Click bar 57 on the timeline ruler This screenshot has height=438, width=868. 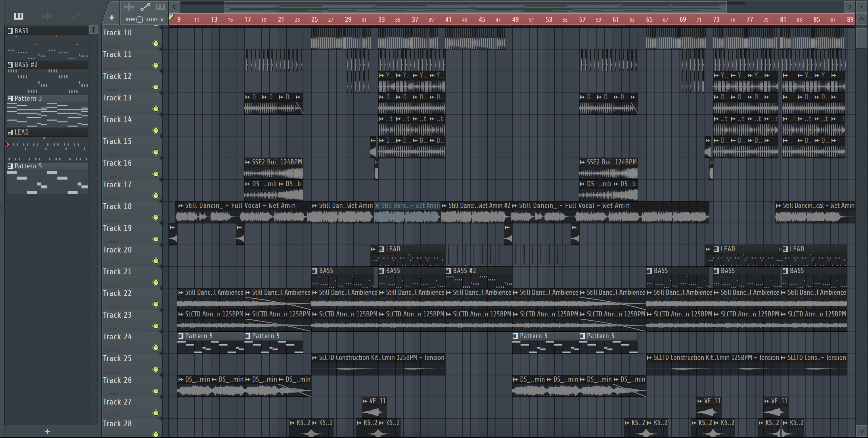tap(582, 20)
